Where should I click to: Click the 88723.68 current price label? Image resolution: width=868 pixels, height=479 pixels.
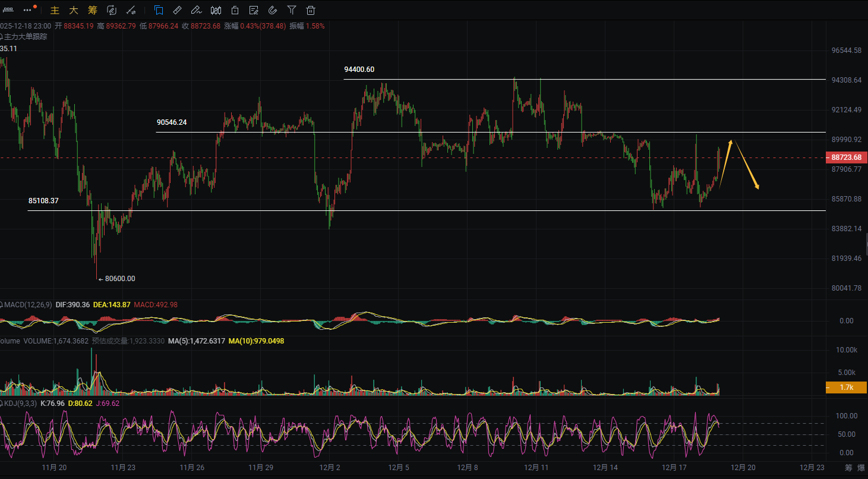tap(846, 157)
